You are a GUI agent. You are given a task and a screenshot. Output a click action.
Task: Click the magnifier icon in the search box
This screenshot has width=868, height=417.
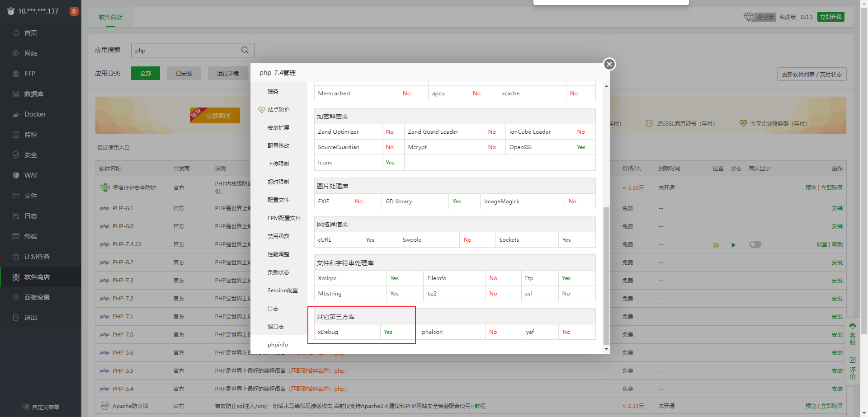245,50
